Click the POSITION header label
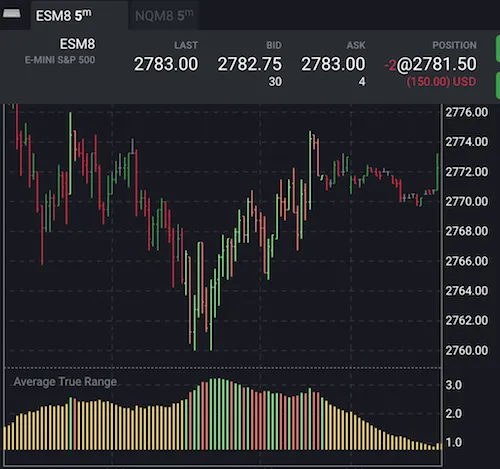The image size is (500, 469). (x=455, y=45)
